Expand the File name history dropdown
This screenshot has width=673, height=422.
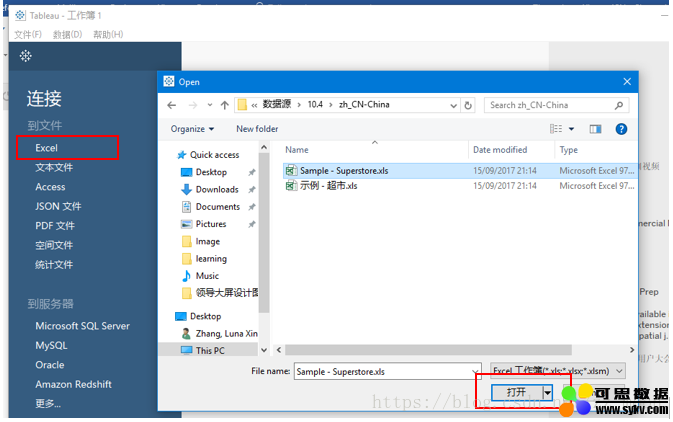[x=475, y=371]
